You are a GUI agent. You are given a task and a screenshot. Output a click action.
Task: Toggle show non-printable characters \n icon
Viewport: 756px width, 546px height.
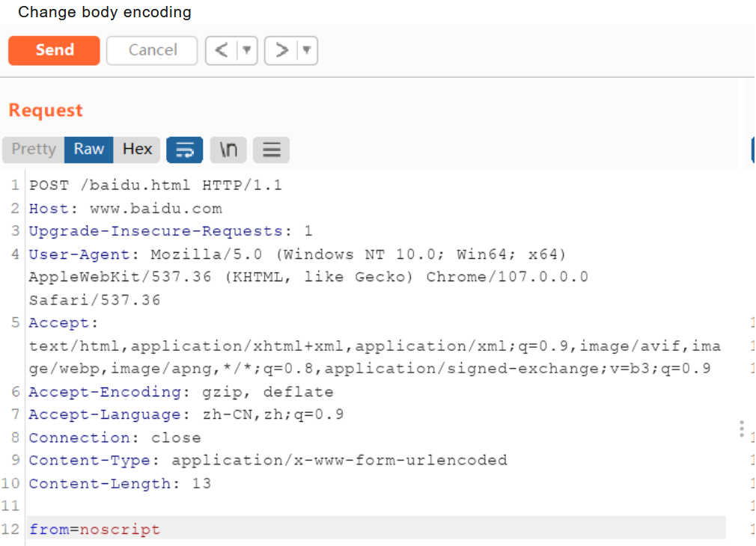228,150
